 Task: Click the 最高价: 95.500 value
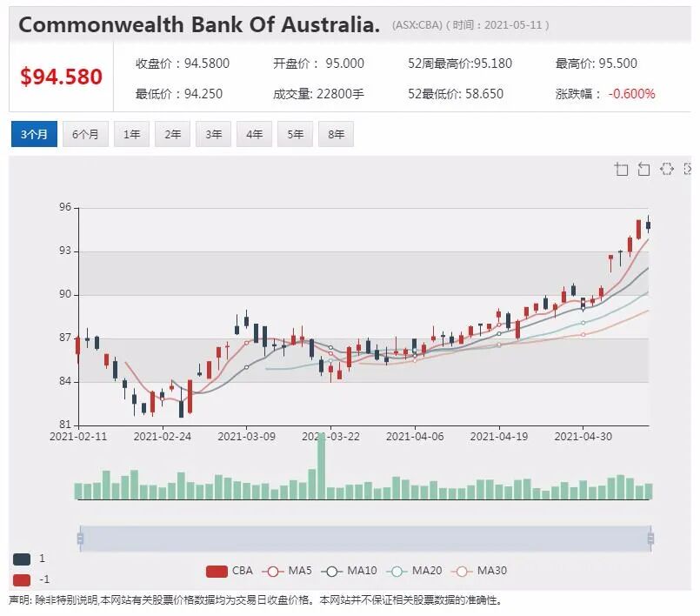[597, 64]
